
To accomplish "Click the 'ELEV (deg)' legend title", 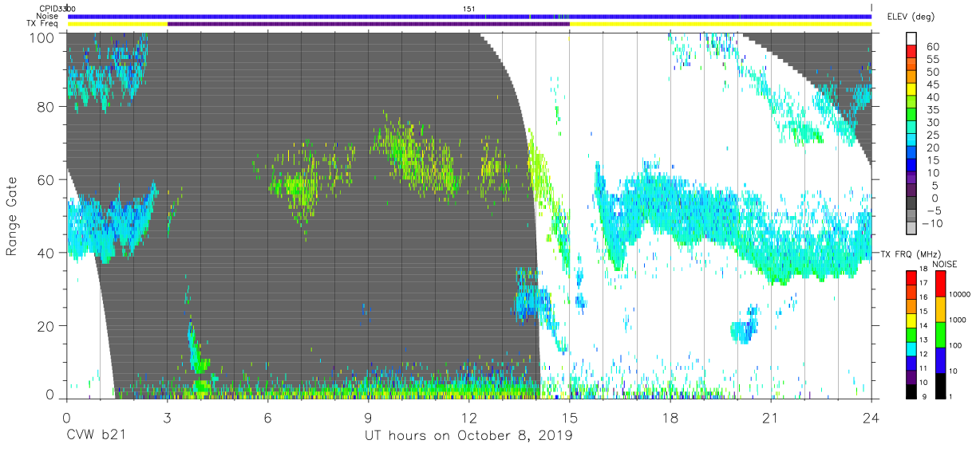I will [911, 17].
